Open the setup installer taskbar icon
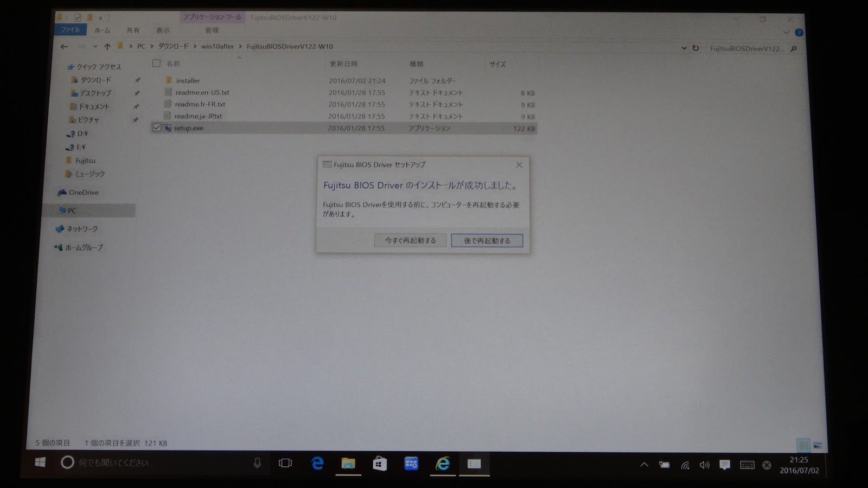This screenshot has height=488, width=868. [474, 465]
